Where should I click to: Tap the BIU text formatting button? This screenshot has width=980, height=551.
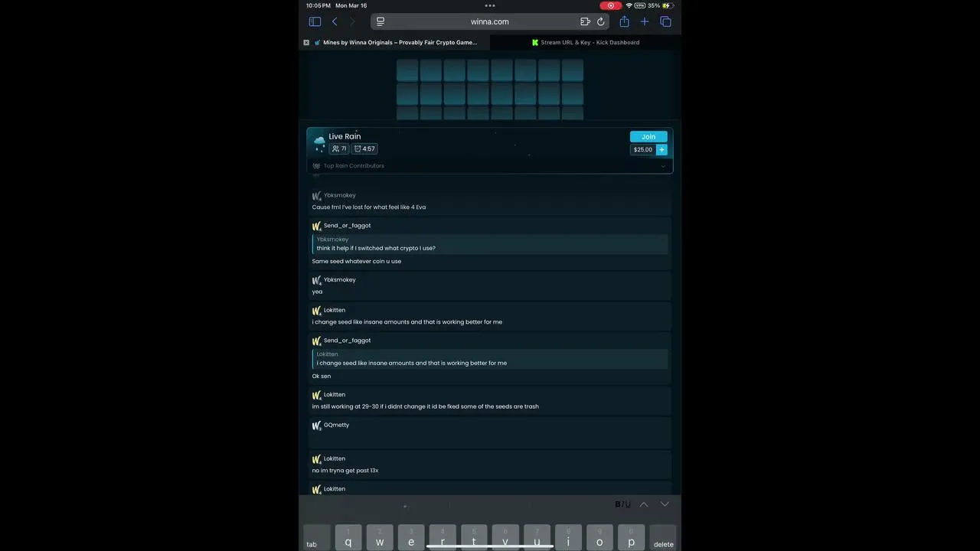click(622, 504)
